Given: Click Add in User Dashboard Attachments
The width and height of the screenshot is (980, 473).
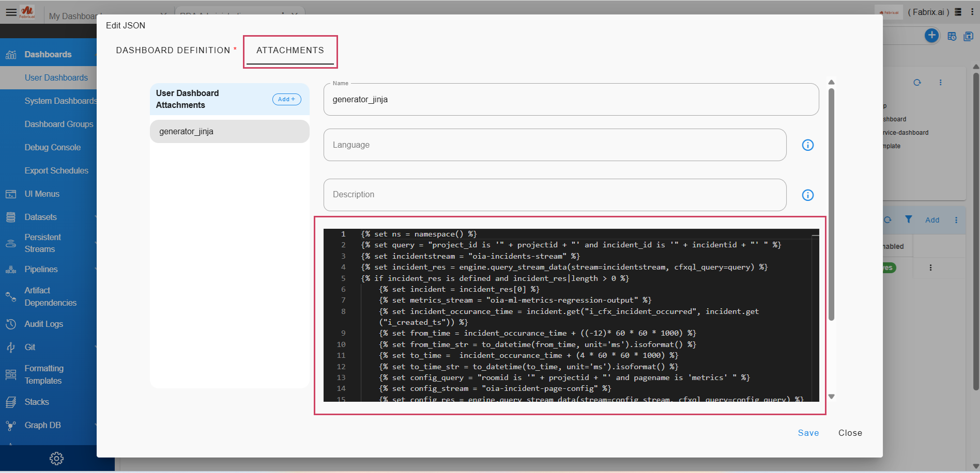Looking at the screenshot, I should tap(286, 99).
